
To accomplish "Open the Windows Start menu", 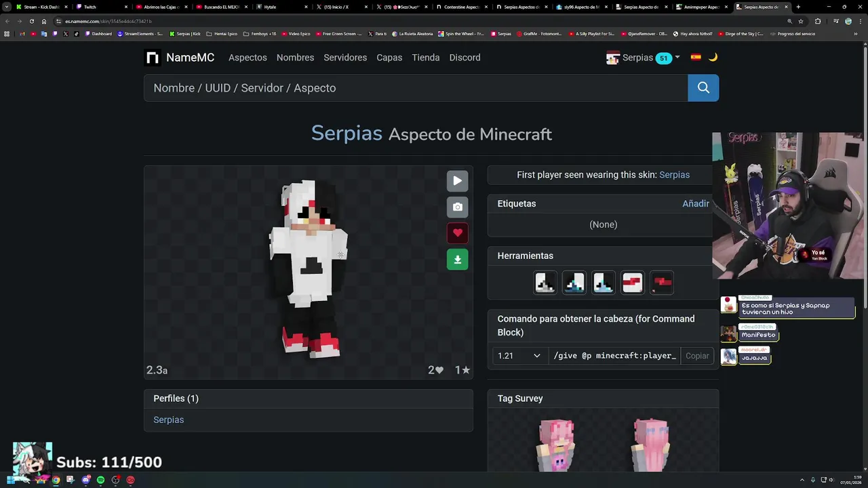I will point(9,480).
